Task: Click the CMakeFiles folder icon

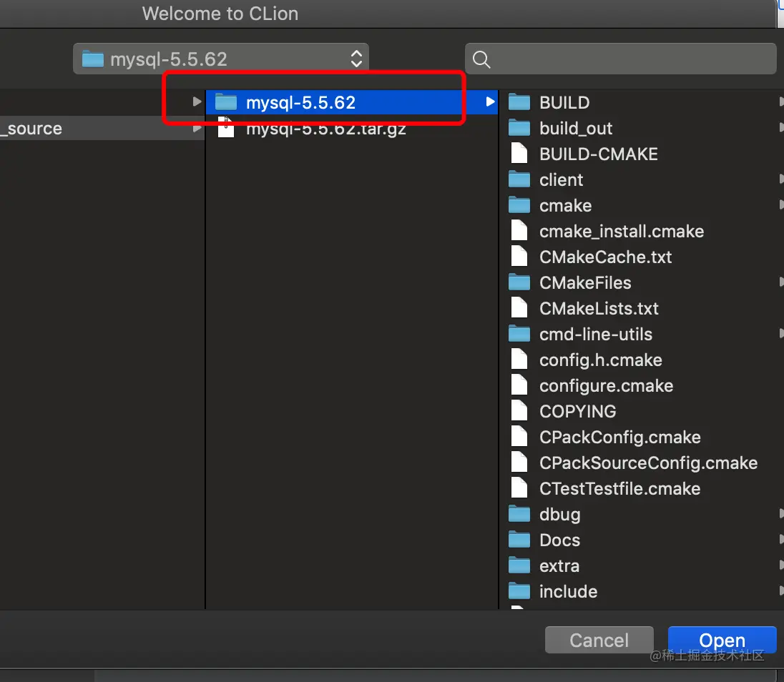Action: tap(519, 283)
